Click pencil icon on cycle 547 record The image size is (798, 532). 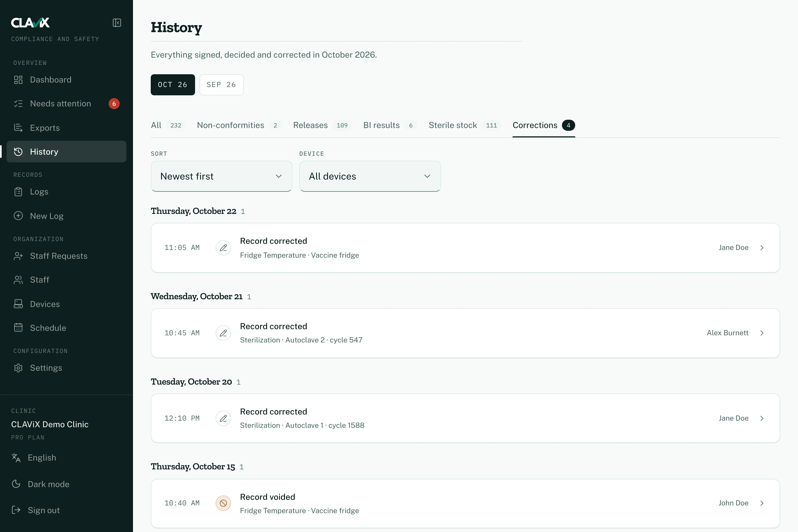coord(223,333)
